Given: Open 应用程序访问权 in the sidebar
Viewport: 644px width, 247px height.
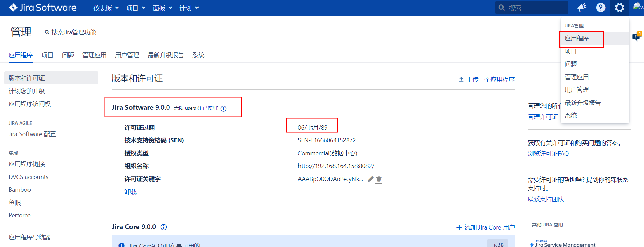Looking at the screenshot, I should [30, 104].
